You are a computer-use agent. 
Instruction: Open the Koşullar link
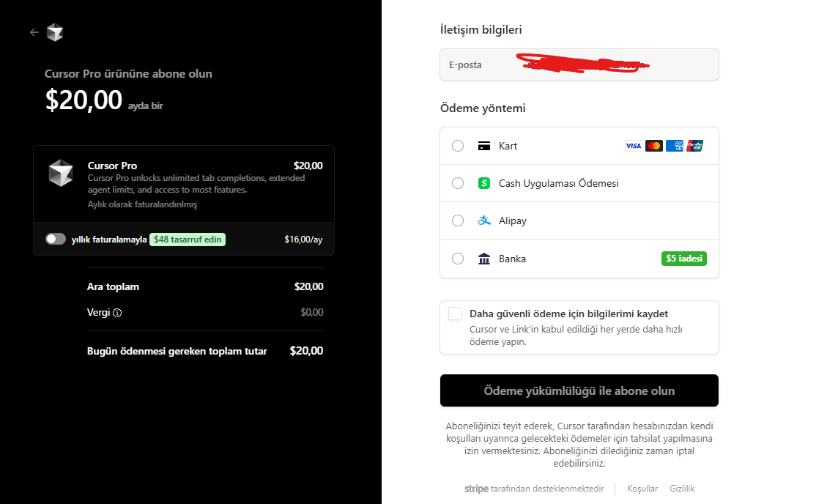(x=642, y=489)
